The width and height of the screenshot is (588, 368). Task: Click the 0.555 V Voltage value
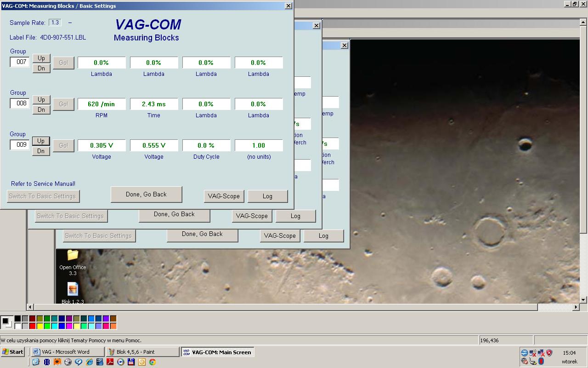[154, 146]
